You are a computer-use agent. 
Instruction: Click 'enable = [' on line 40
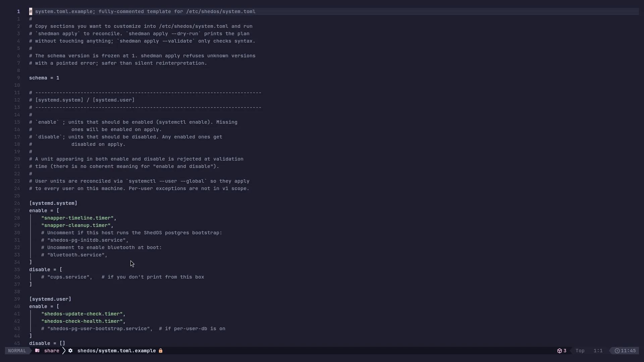(44, 306)
